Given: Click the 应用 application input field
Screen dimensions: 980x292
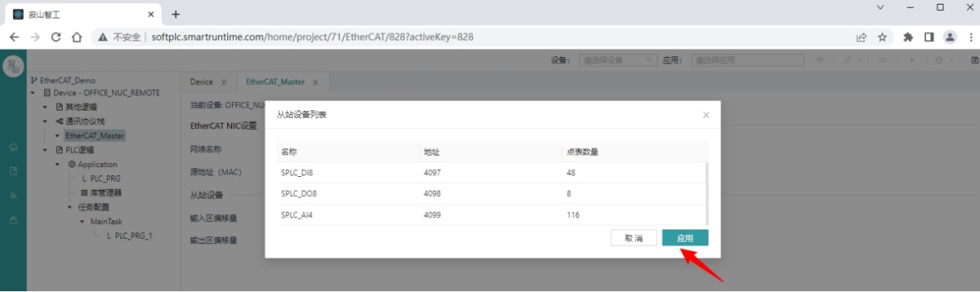Looking at the screenshot, I should (747, 59).
